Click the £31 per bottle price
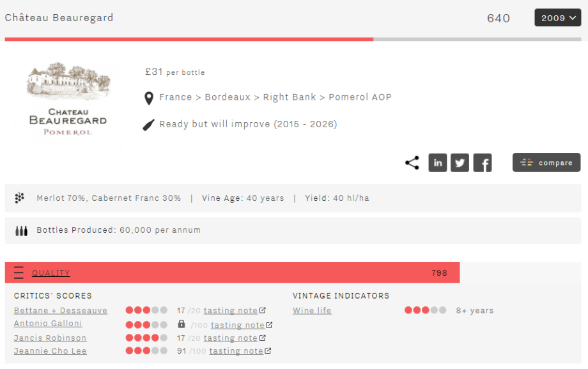The width and height of the screenshot is (588, 369). tap(175, 72)
